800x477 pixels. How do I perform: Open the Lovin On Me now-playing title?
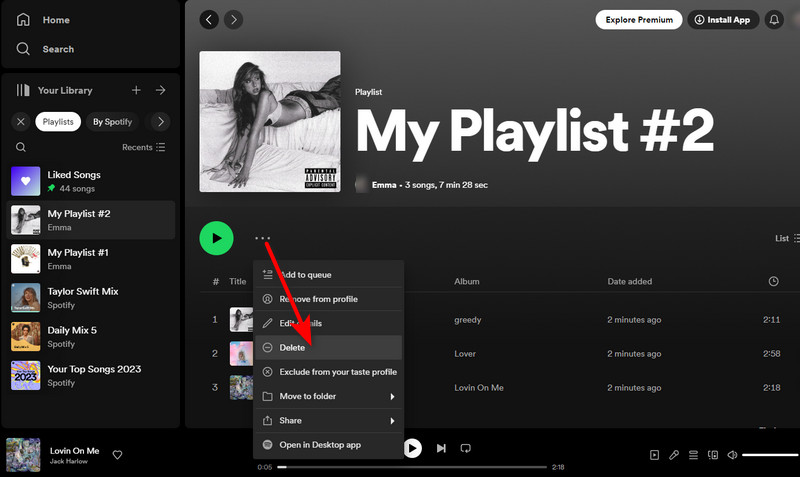(74, 450)
